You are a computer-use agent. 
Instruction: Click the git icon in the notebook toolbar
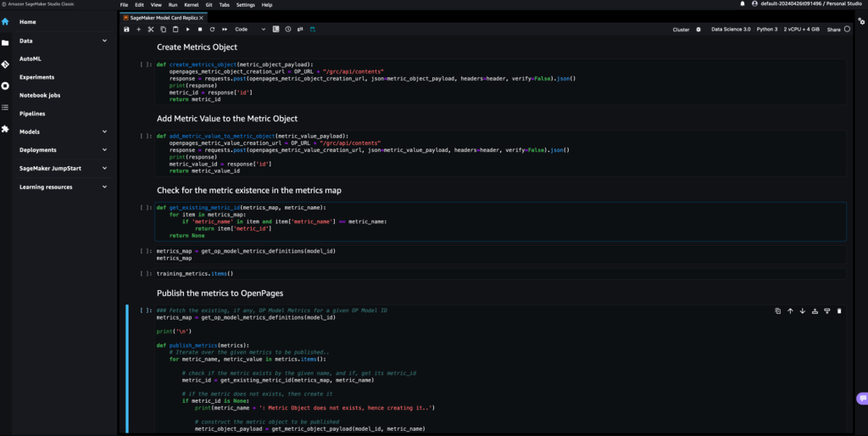pos(300,30)
